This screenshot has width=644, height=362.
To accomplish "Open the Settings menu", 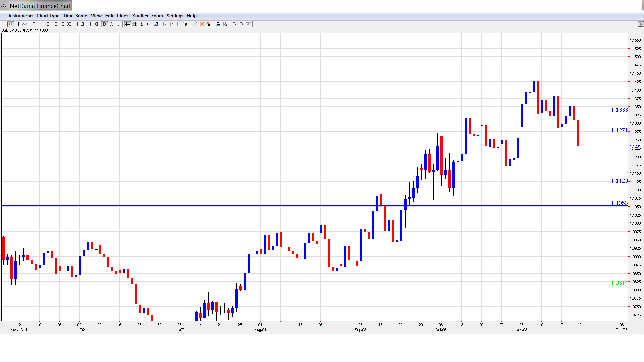I will click(175, 16).
